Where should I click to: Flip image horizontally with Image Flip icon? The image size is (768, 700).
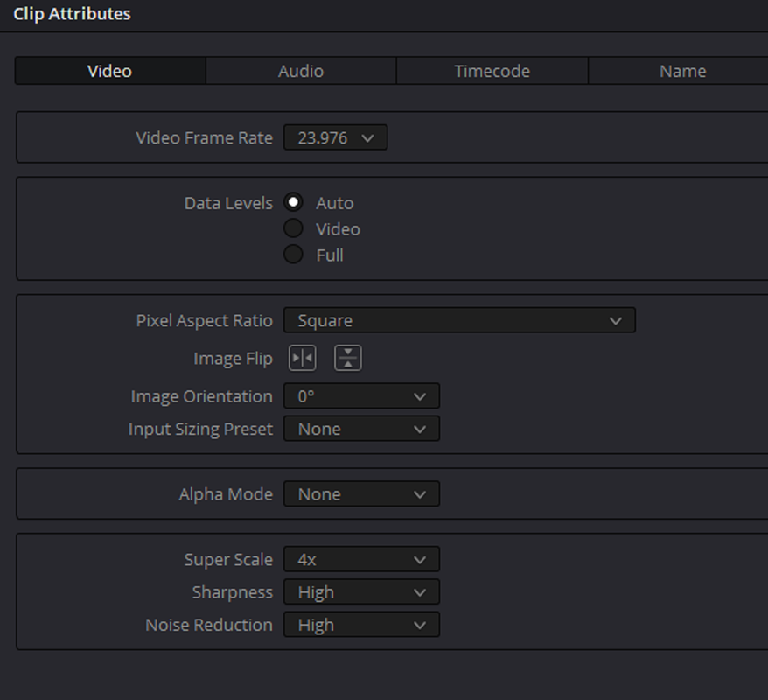[x=302, y=358]
